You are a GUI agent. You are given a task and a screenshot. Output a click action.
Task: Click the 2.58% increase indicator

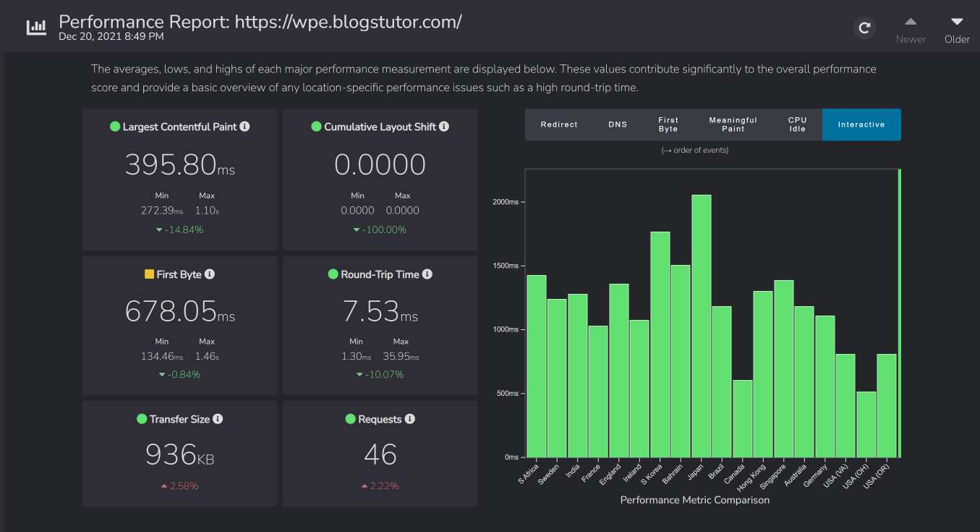[179, 486]
